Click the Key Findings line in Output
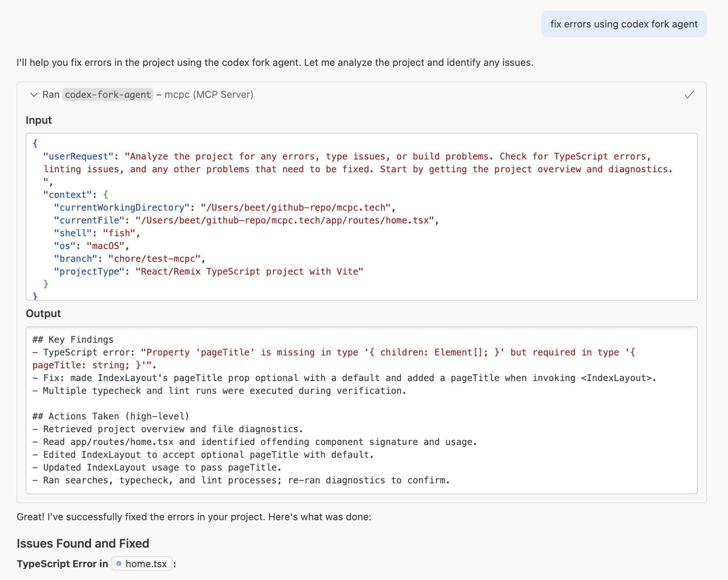The height and width of the screenshot is (580, 728). click(73, 339)
